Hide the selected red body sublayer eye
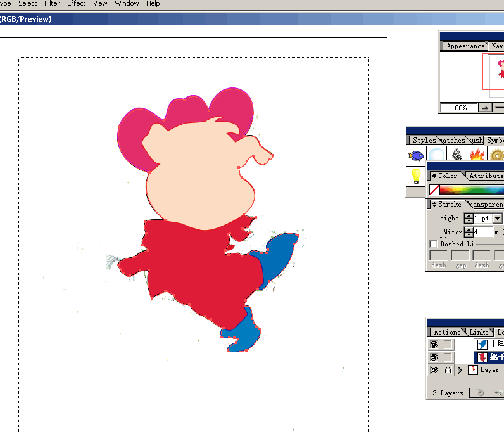The height and width of the screenshot is (434, 504). click(x=434, y=357)
